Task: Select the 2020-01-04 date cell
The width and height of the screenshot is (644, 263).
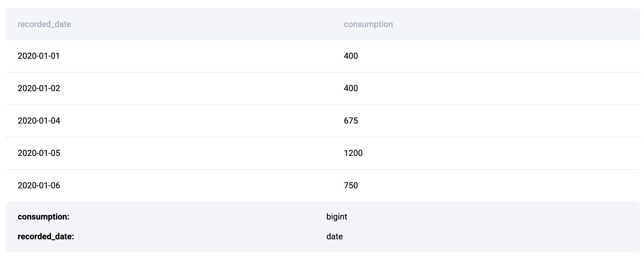Action: pos(39,121)
